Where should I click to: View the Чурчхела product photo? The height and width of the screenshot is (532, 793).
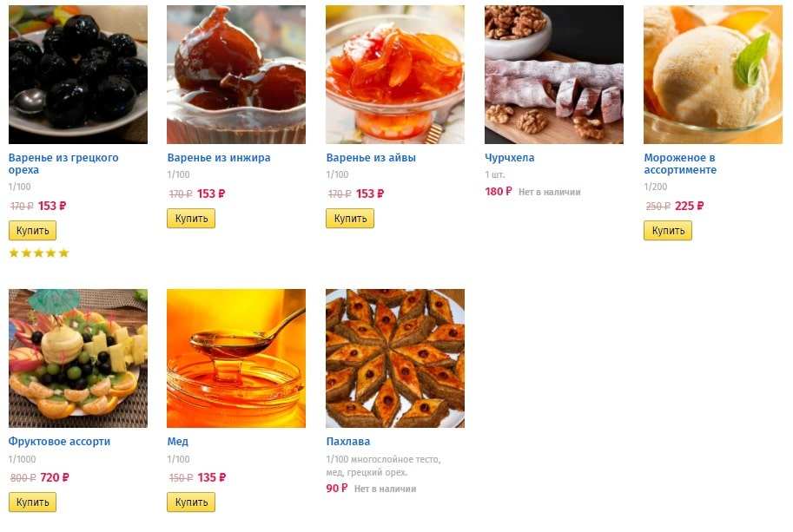coord(554,75)
